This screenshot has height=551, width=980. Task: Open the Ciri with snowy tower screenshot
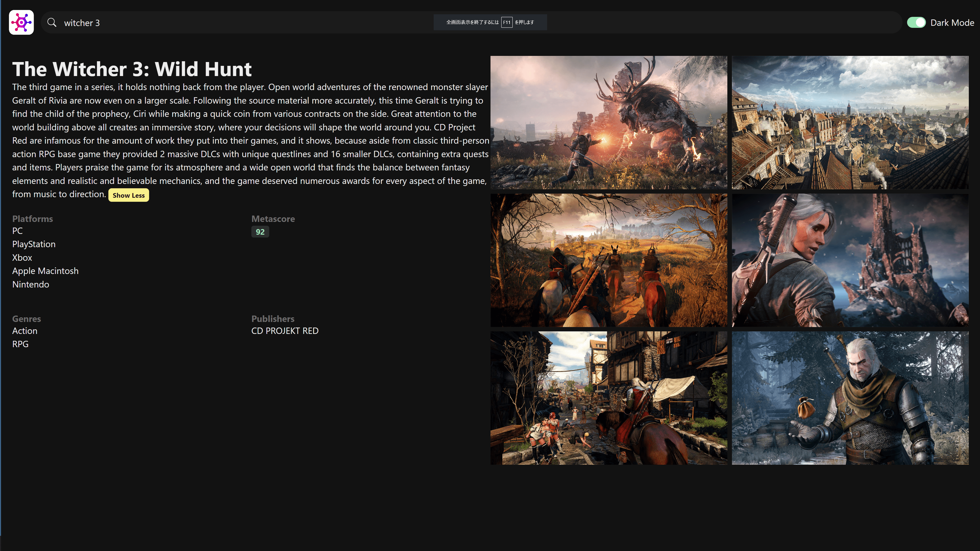click(x=850, y=260)
